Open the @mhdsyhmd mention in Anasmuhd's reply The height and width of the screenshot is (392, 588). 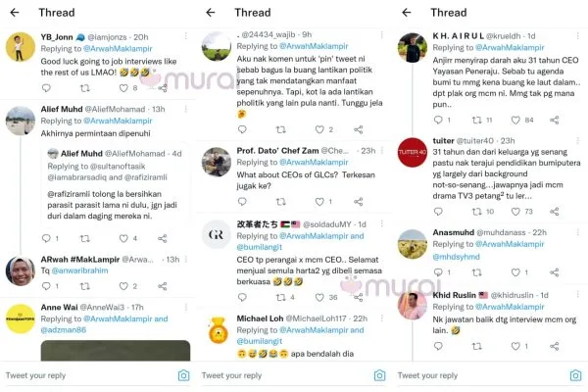456,257
